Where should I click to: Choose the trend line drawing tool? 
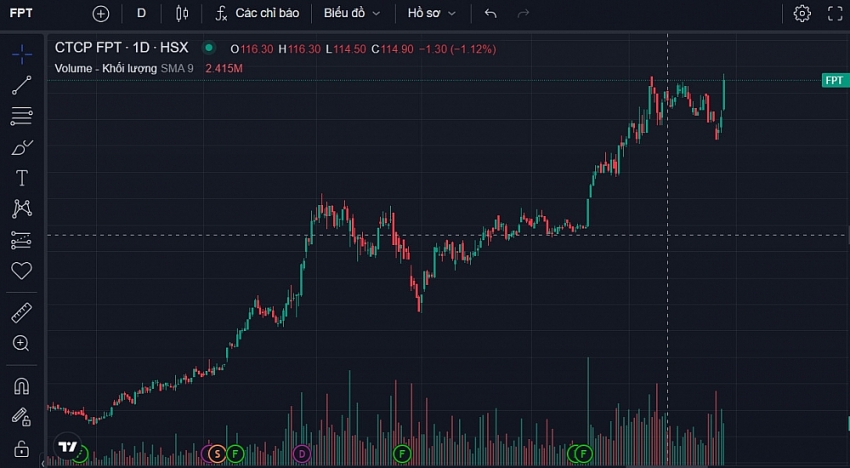point(21,86)
